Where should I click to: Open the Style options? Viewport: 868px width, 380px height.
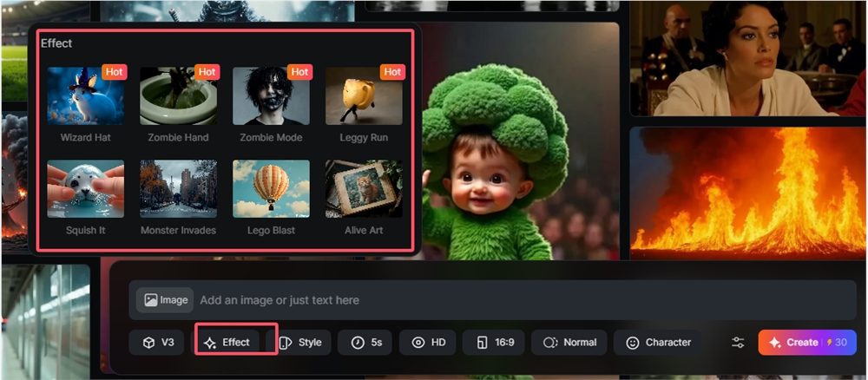coord(300,343)
